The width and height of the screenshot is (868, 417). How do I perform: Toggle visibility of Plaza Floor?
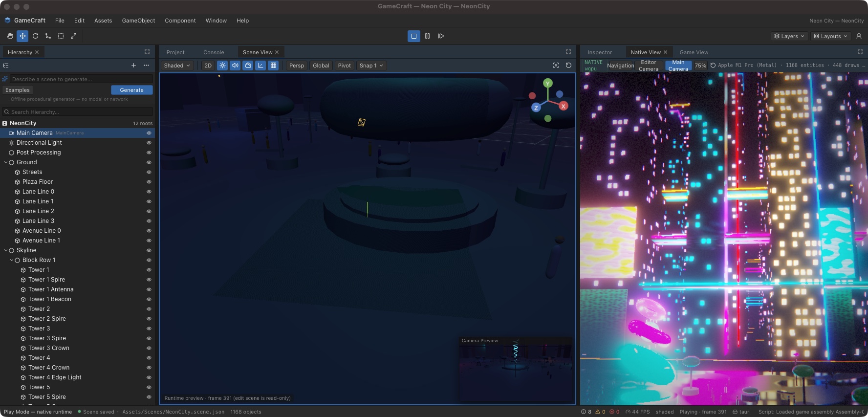pos(149,182)
